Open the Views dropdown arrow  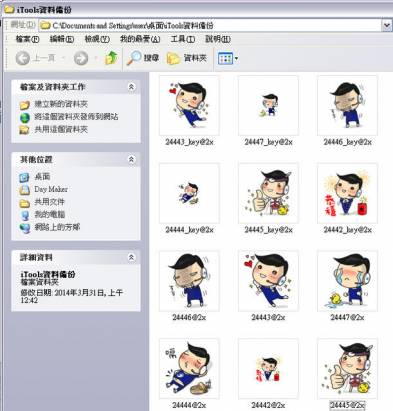(236, 59)
